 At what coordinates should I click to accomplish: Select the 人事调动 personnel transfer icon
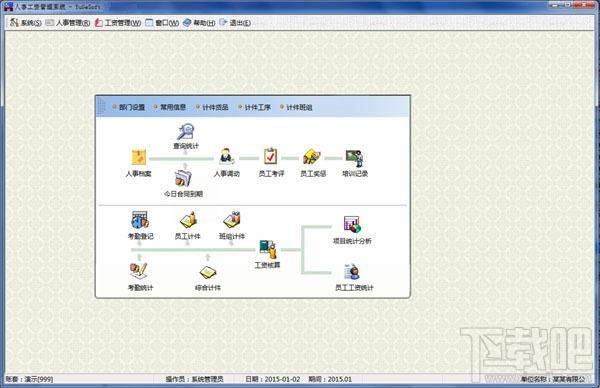(227, 156)
